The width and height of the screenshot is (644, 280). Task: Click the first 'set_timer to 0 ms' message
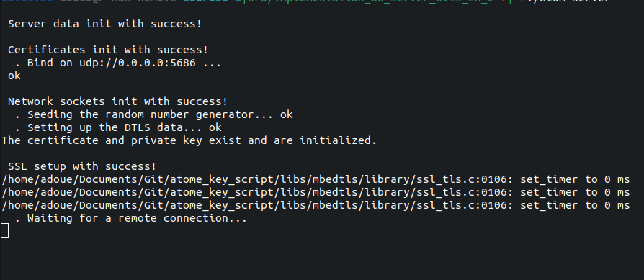point(575,179)
